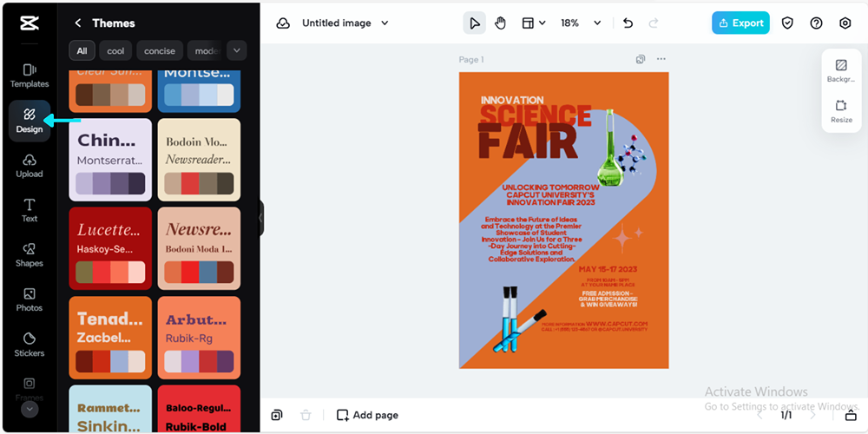
Task: Go to the previous page arrow
Action: pyautogui.click(x=761, y=415)
